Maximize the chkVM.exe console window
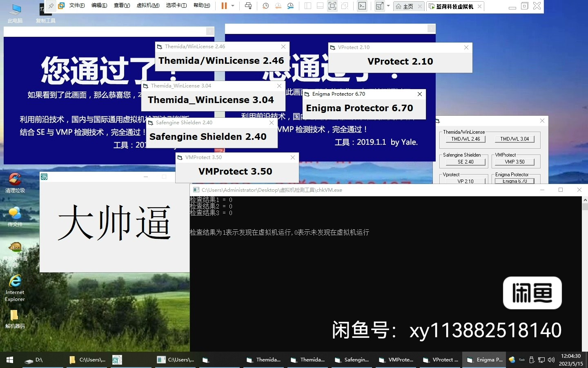Image resolution: width=588 pixels, height=368 pixels. pyautogui.click(x=561, y=190)
